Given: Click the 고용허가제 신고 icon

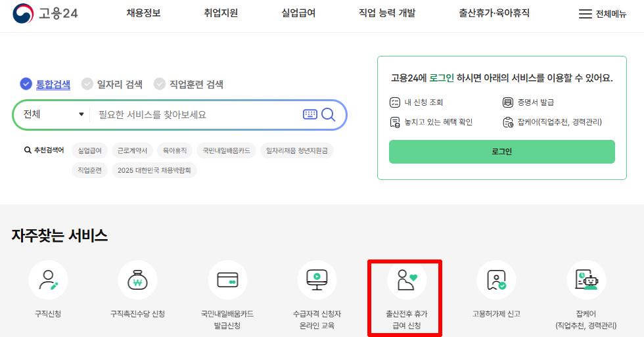Looking at the screenshot, I should point(496,280).
